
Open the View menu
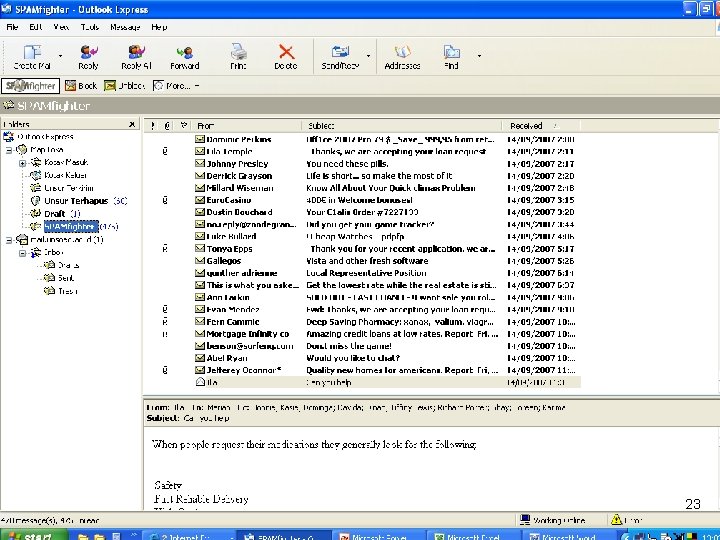click(61, 27)
